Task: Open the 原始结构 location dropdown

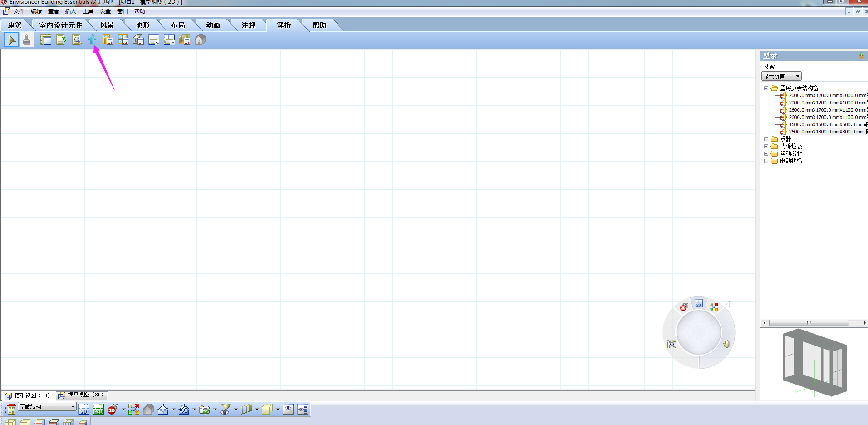Action: point(47,407)
